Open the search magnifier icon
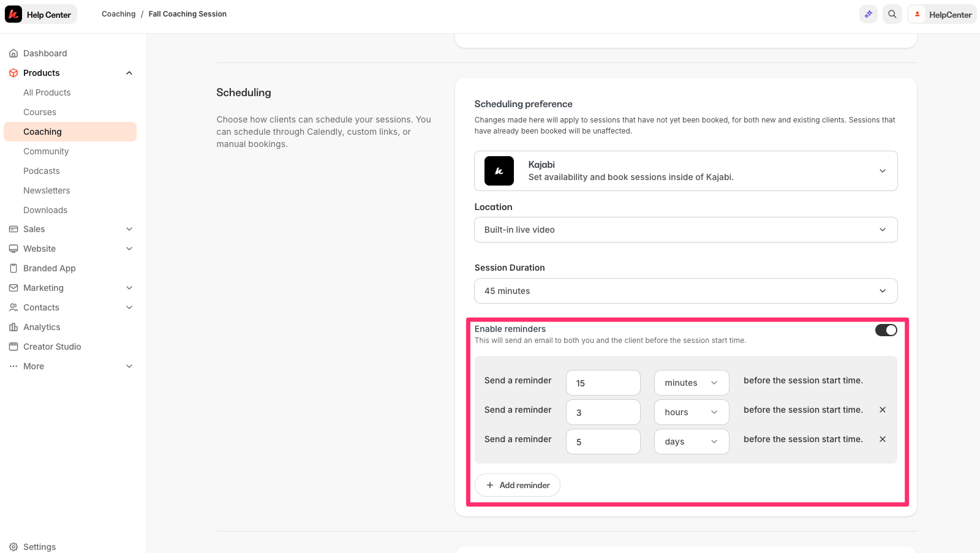Image resolution: width=980 pixels, height=553 pixels. click(892, 14)
